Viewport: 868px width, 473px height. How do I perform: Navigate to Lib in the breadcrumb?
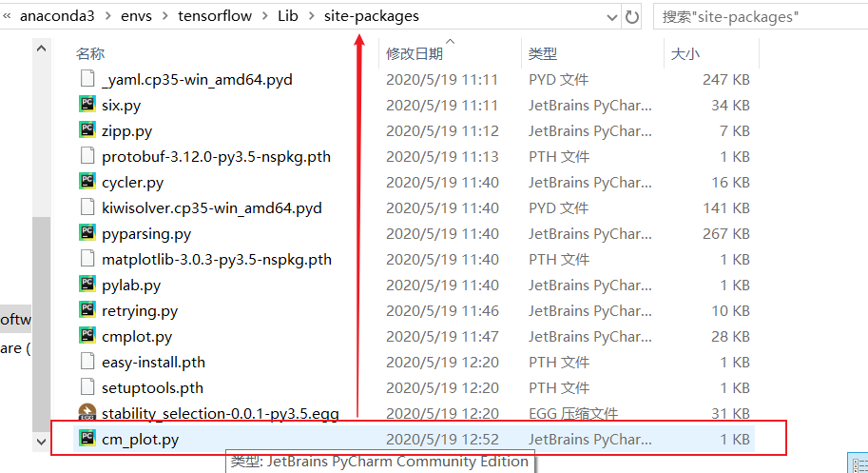coord(288,16)
